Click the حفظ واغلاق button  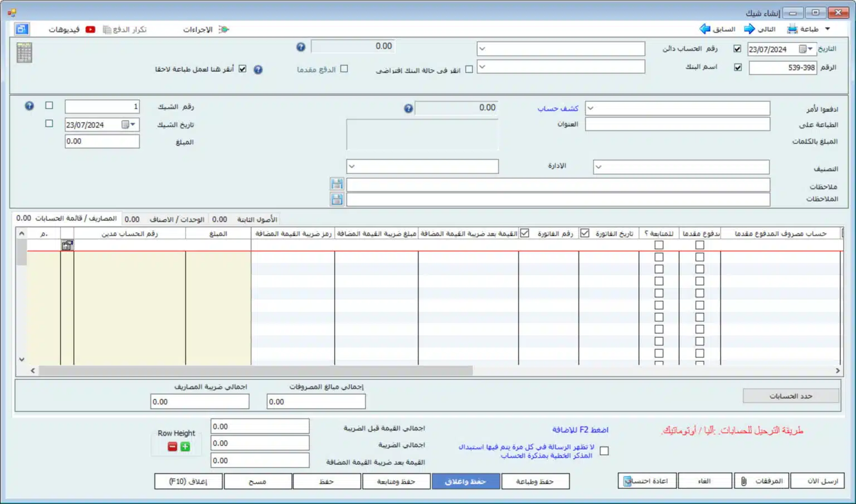(x=465, y=481)
